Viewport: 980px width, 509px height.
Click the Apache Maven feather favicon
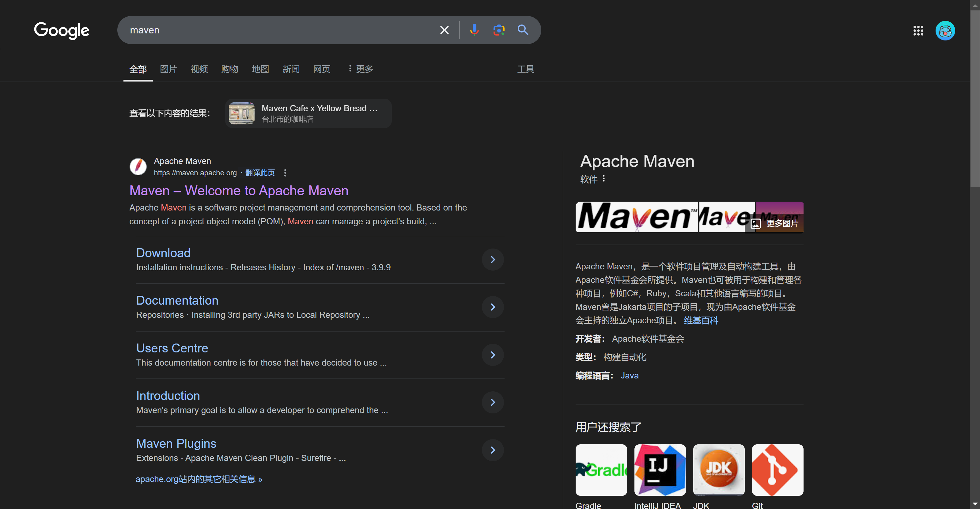click(x=138, y=167)
